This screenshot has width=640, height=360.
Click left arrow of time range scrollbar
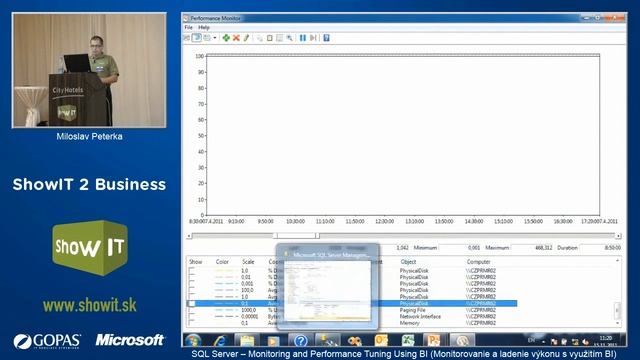point(189,236)
